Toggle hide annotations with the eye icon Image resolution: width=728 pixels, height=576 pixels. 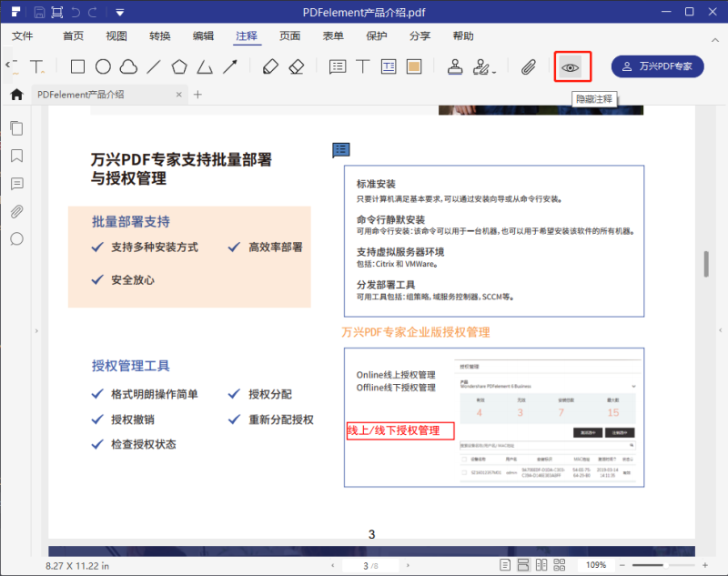coord(571,66)
